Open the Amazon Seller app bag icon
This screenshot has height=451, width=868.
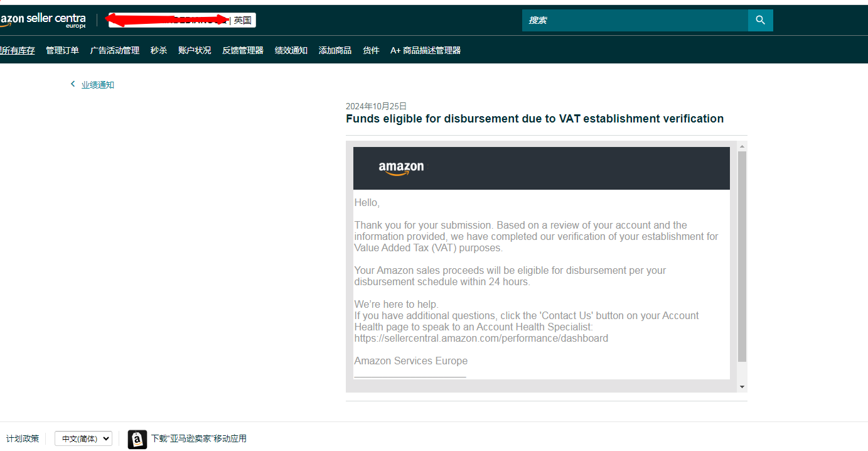pos(137,439)
